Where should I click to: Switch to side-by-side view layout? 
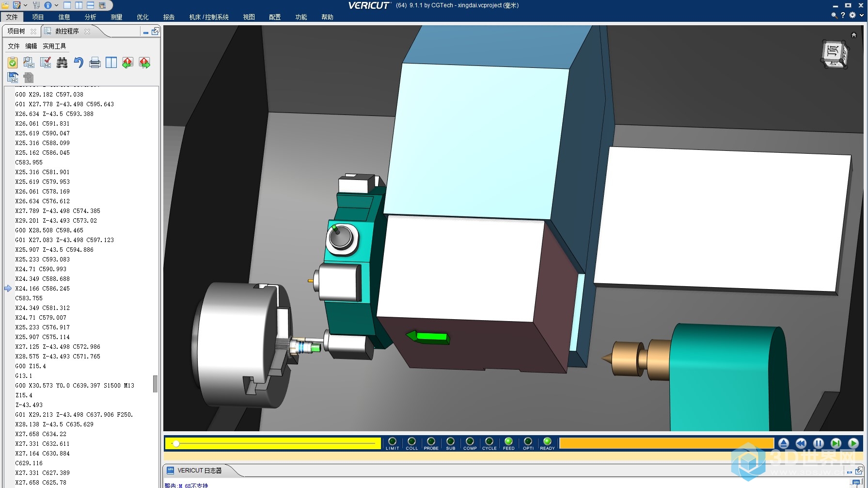(x=79, y=5)
